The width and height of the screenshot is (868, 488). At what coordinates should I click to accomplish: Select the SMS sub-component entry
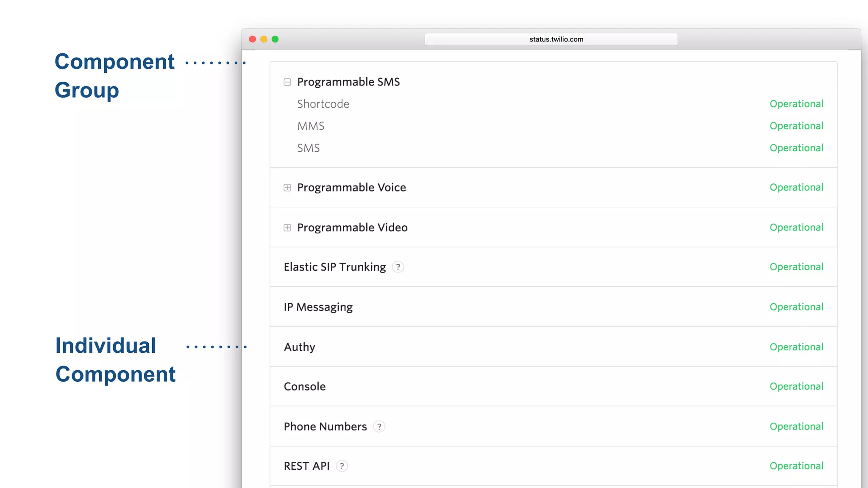point(308,148)
